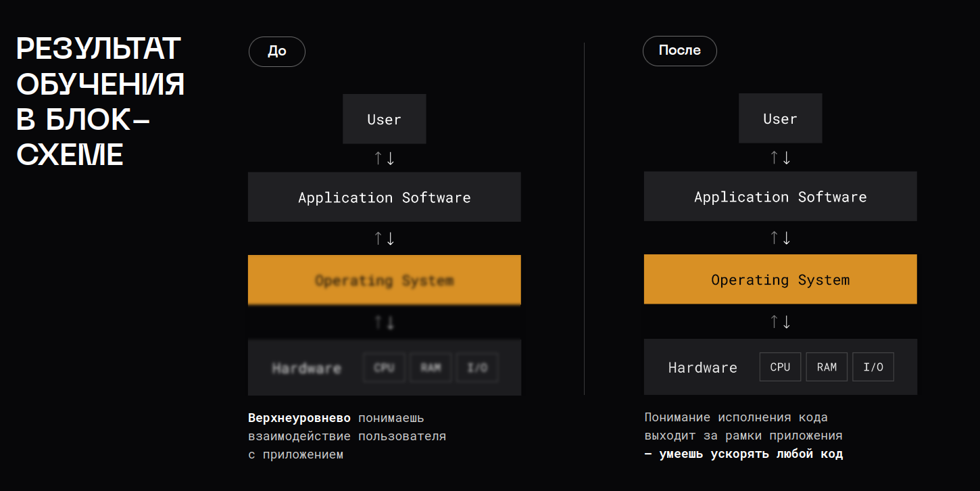The image size is (980, 491).
Task: Click the blurred I/O chip in the left diagram
Action: [x=477, y=368]
